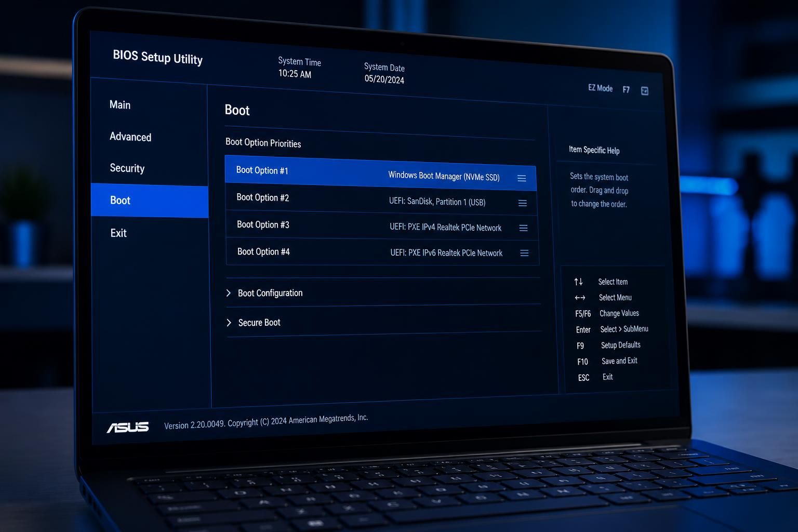
Task: Click the drag handle icon for Boot Option #1
Action: [522, 178]
